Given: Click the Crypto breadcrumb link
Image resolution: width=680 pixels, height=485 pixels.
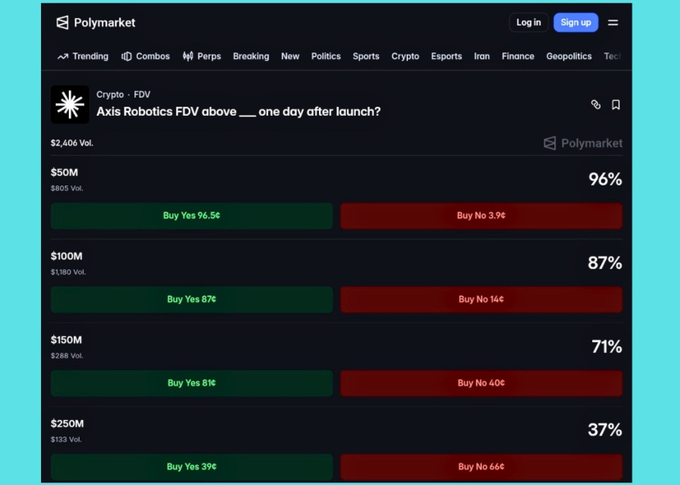Looking at the screenshot, I should (x=110, y=95).
